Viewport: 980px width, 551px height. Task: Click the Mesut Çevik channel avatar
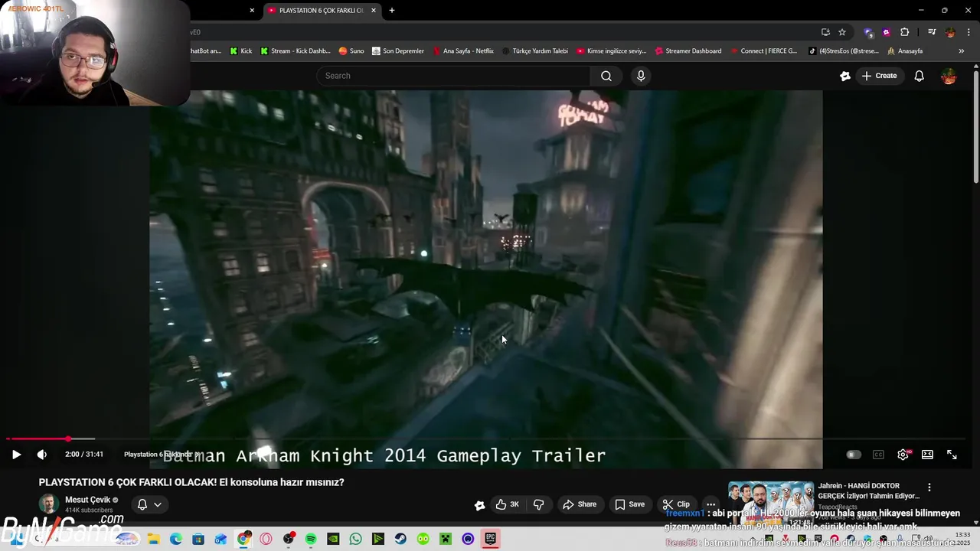click(49, 504)
